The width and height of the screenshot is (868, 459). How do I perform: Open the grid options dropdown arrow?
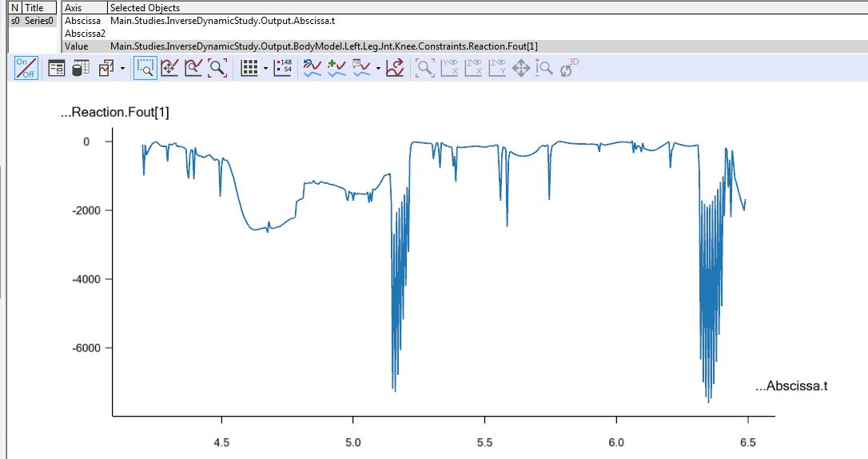click(265, 70)
